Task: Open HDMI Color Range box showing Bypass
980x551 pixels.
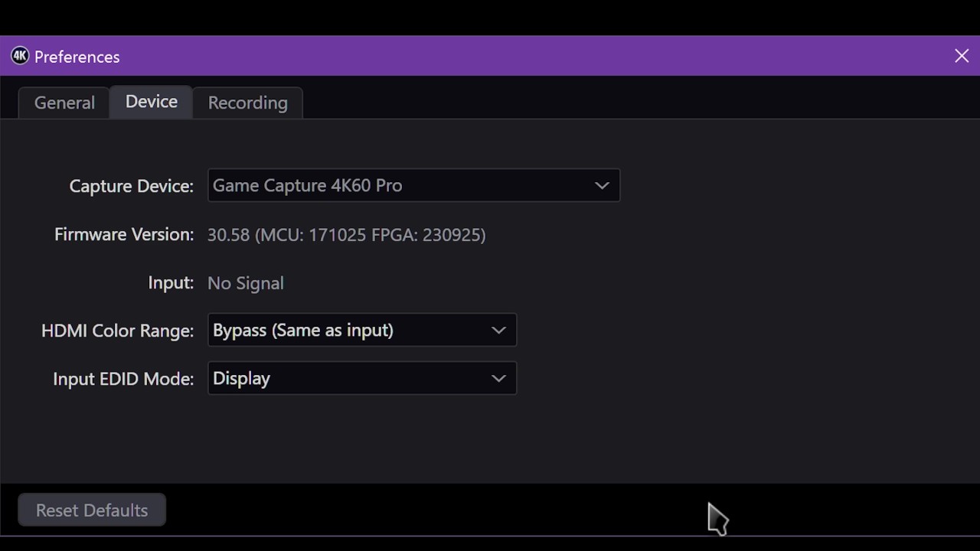Action: click(348, 330)
